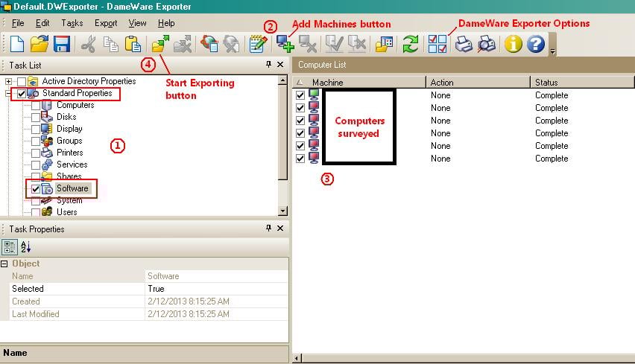The height and width of the screenshot is (364, 635).
Task: Open the Edit menu
Action: 42,23
